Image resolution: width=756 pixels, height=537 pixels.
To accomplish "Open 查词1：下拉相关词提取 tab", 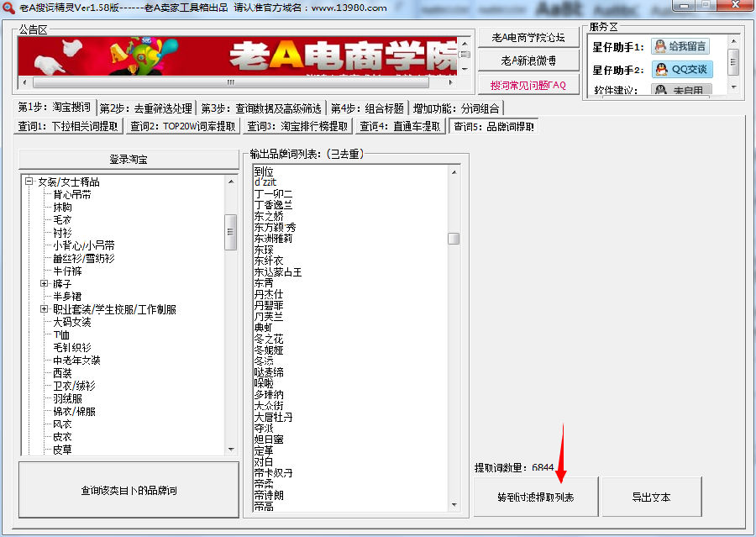I will (68, 126).
